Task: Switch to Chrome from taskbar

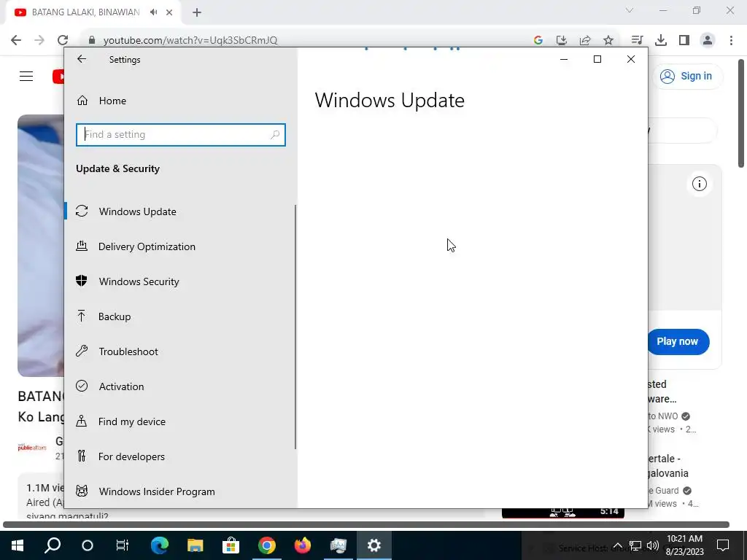Action: pyautogui.click(x=267, y=545)
